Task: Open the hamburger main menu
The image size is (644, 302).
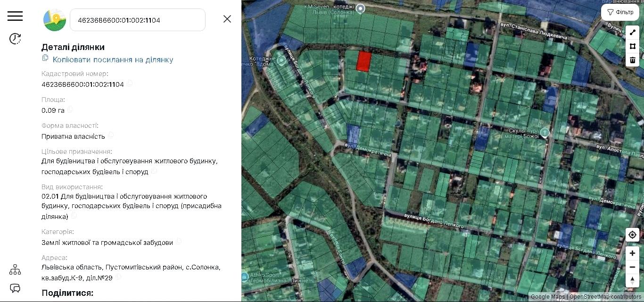Action: tap(15, 16)
